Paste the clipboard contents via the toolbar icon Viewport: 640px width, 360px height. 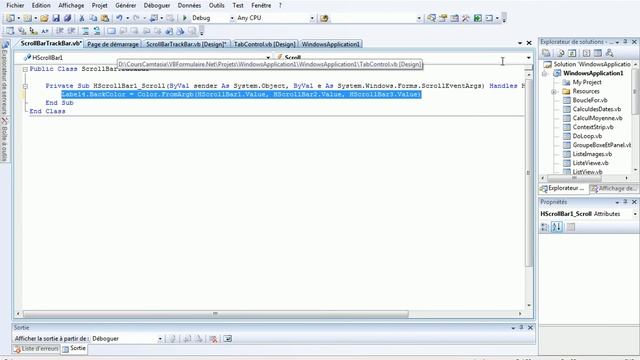pyautogui.click(x=105, y=18)
